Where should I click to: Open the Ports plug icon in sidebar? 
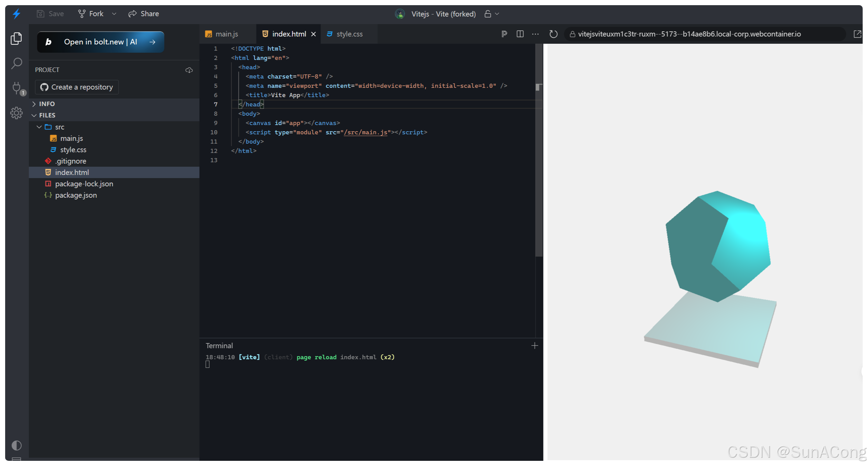point(17,88)
